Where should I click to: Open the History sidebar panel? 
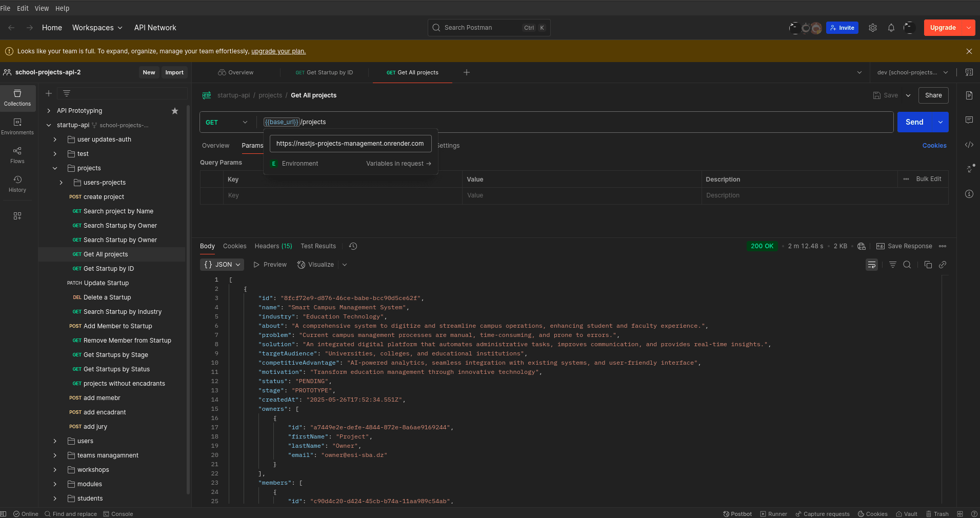coord(17,184)
